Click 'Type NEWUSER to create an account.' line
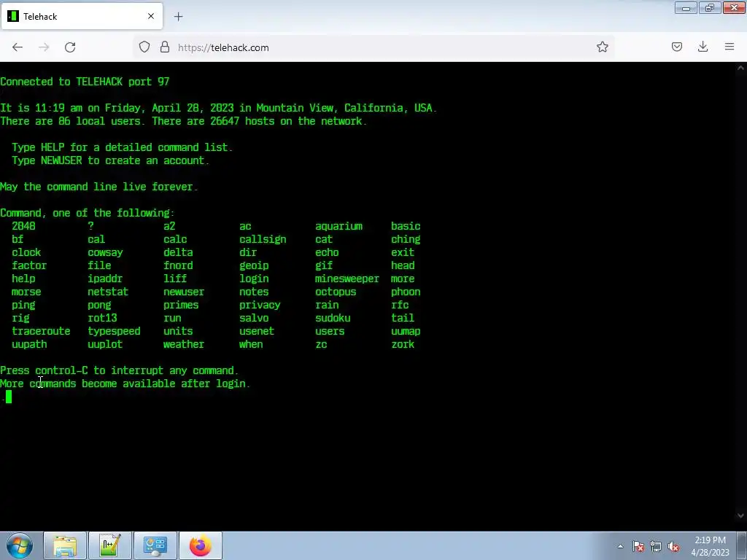This screenshot has width=747, height=560. pyautogui.click(x=111, y=160)
